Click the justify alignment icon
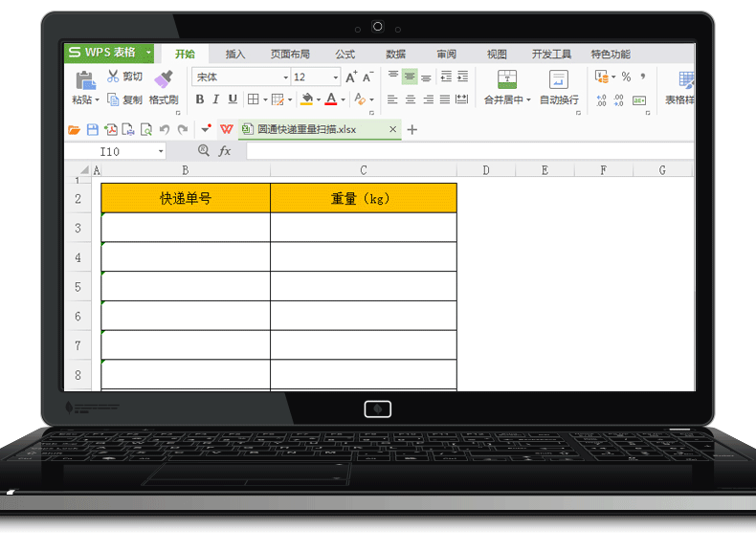Viewport: 756px width, 552px height. pyautogui.click(x=445, y=99)
